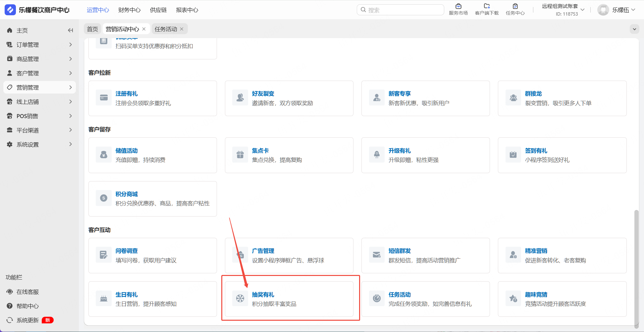Open the 服务市场 icon
This screenshot has width=644, height=332.
pos(458,6)
